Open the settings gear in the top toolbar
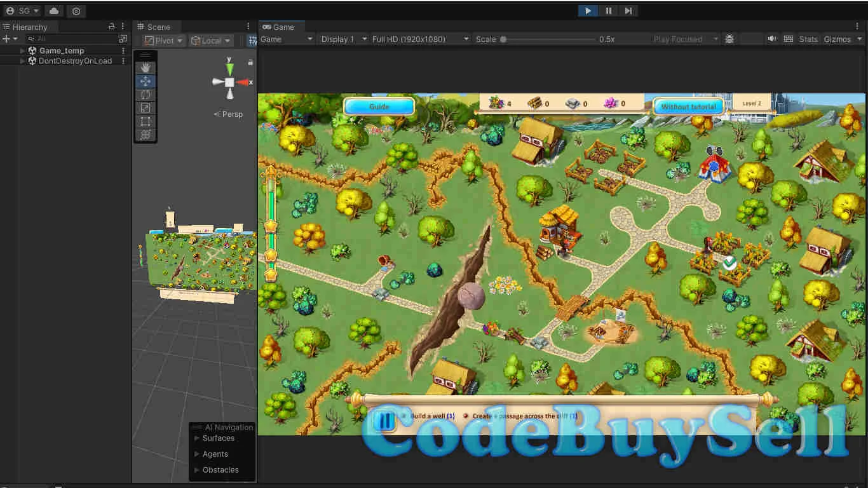This screenshot has width=868, height=488. click(x=76, y=11)
